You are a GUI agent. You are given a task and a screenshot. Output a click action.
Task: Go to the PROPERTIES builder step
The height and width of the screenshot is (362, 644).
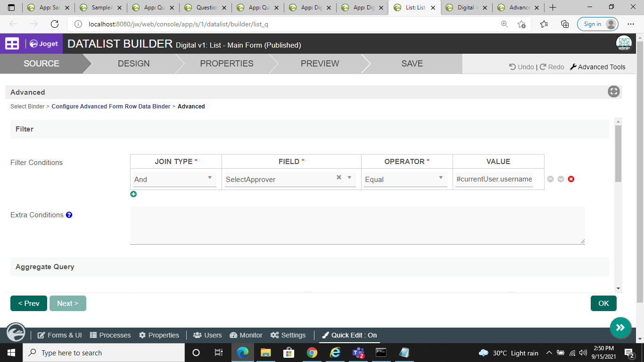point(227,64)
